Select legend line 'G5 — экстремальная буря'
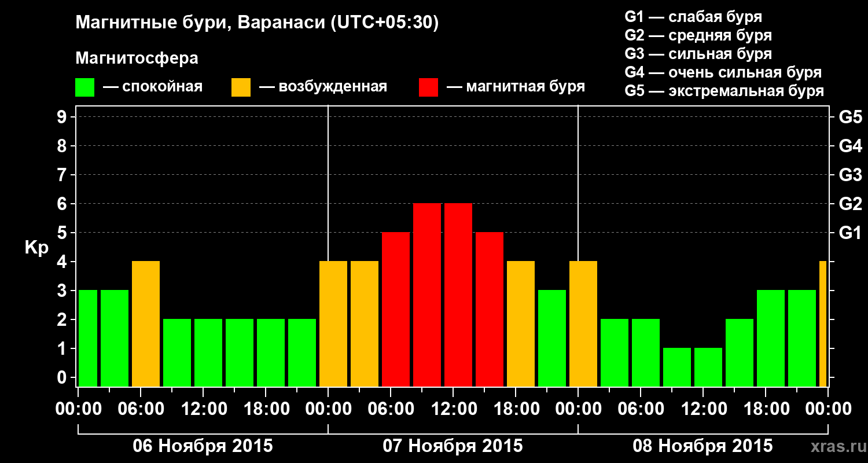The image size is (868, 463). pos(724,91)
